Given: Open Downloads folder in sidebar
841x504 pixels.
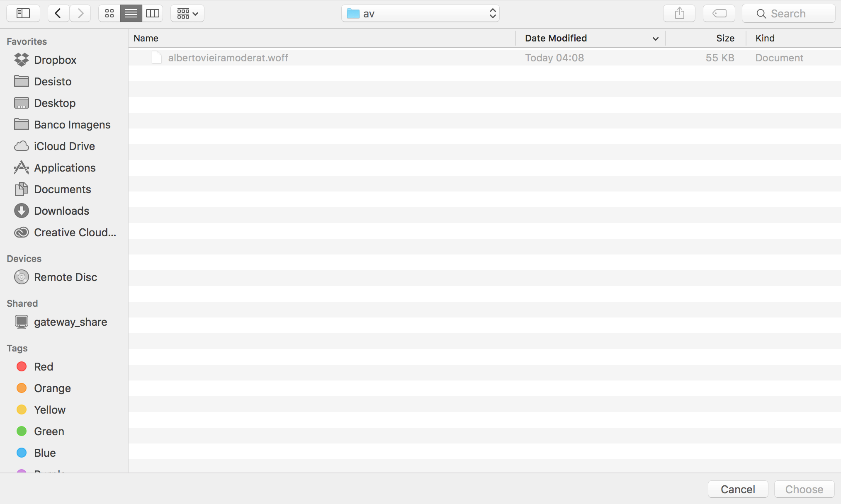Looking at the screenshot, I should (x=61, y=211).
